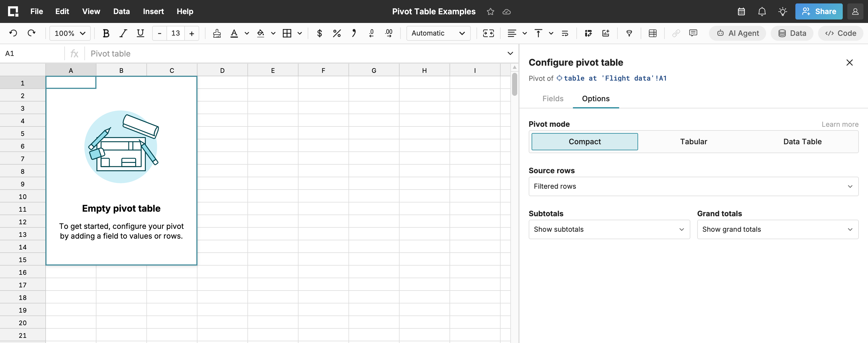The width and height of the screenshot is (868, 343).
Task: Increase decimal places
Action: tap(389, 33)
